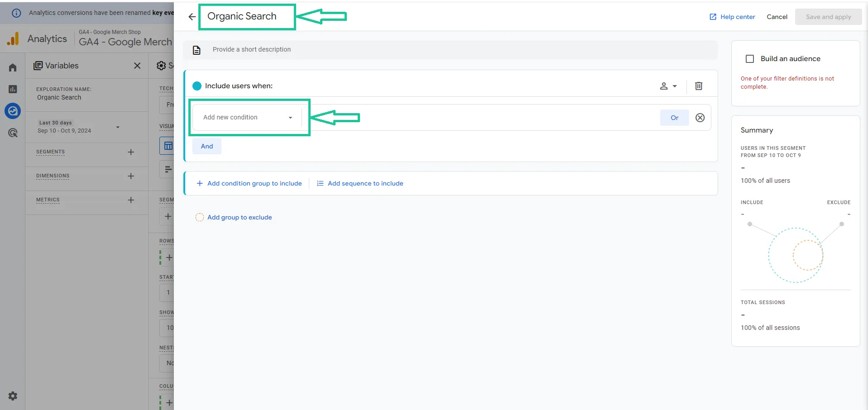Remove condition with circled X icon
This screenshot has height=410, width=868.
pyautogui.click(x=700, y=118)
